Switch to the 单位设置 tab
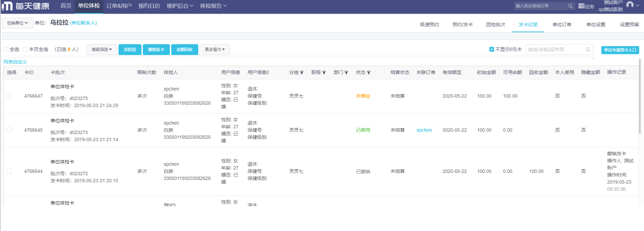 pos(596,25)
